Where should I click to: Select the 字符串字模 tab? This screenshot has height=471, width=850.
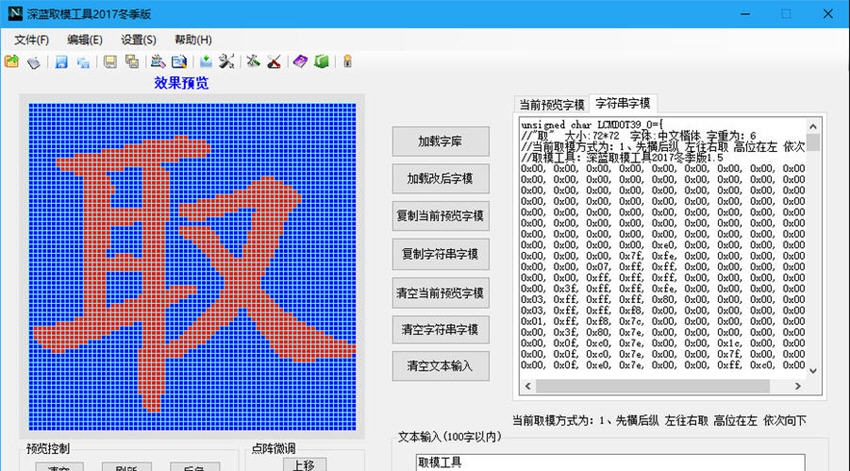(623, 103)
